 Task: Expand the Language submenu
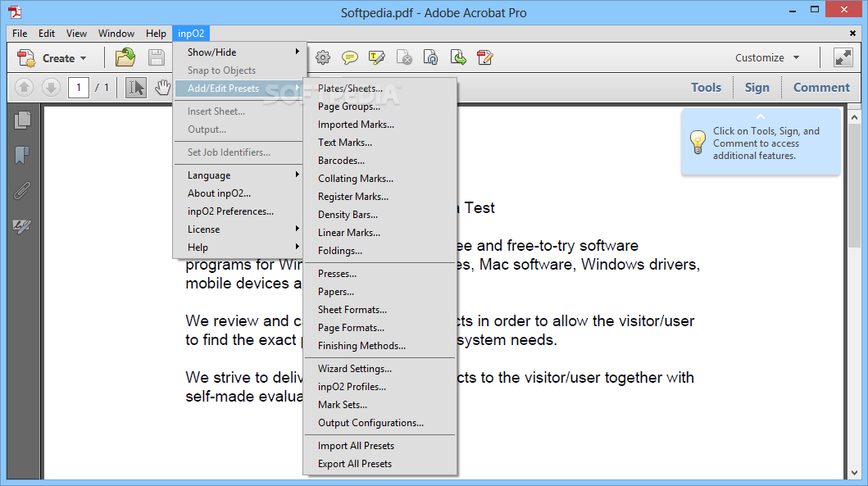pyautogui.click(x=239, y=175)
